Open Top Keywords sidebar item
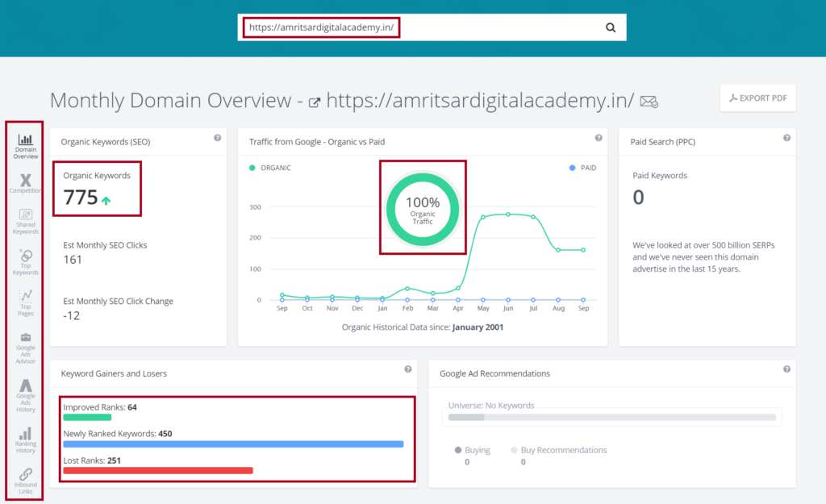 tap(25, 262)
